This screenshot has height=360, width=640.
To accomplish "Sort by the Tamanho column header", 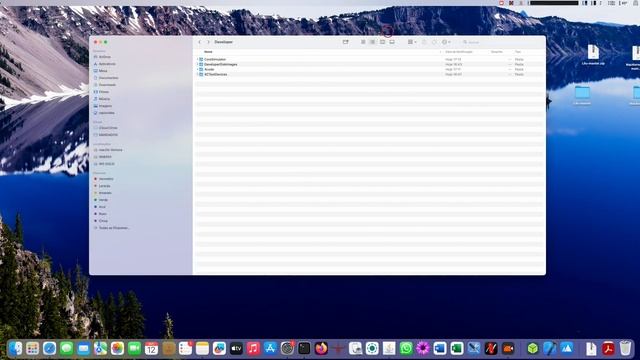I will pos(497,52).
